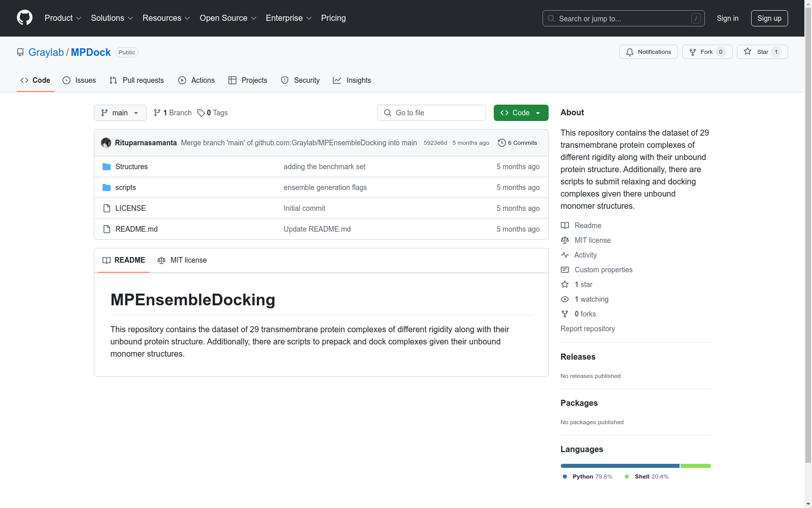
Task: Select the README tab in file viewer
Action: [124, 260]
